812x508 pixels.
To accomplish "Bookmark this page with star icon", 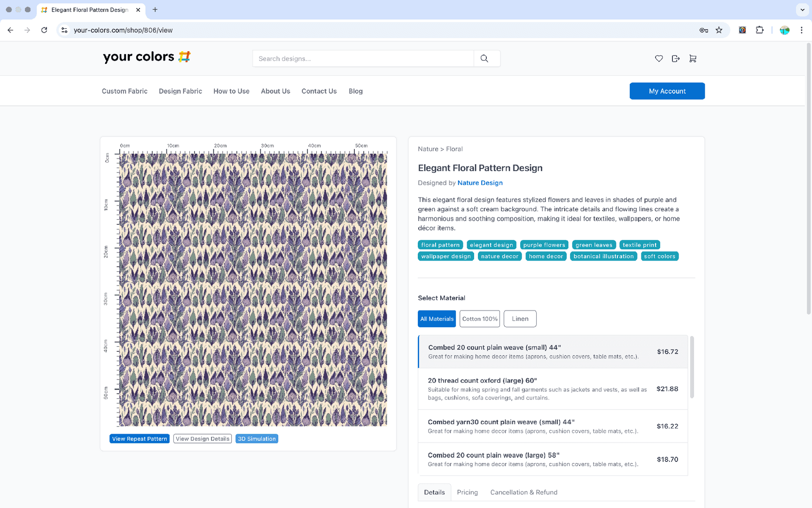I will click(719, 30).
